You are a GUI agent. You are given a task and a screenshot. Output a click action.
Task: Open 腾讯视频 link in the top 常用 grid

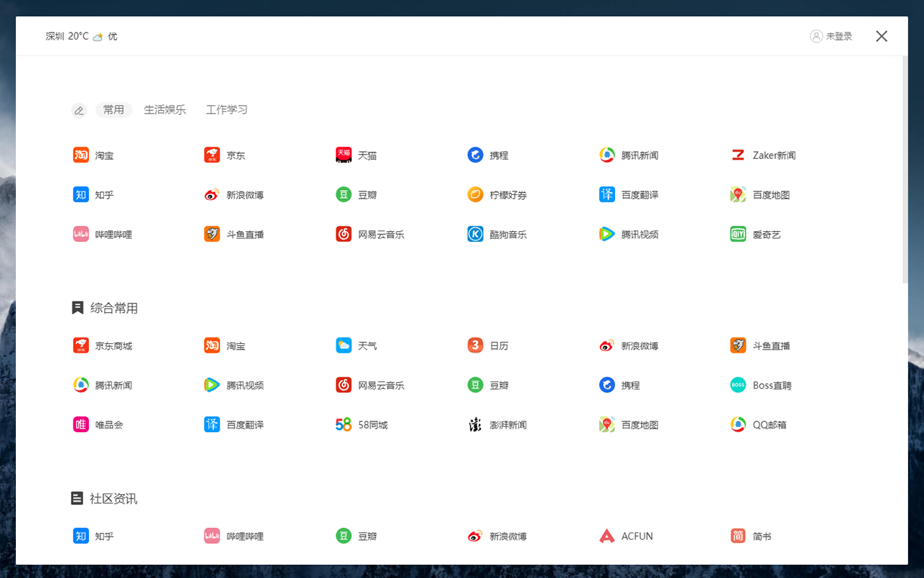pos(640,235)
